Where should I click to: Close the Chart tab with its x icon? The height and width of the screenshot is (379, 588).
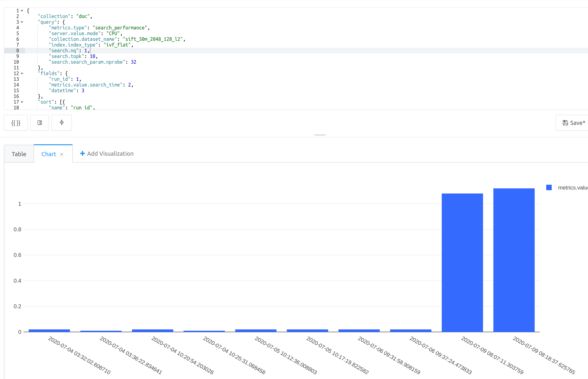coord(62,154)
